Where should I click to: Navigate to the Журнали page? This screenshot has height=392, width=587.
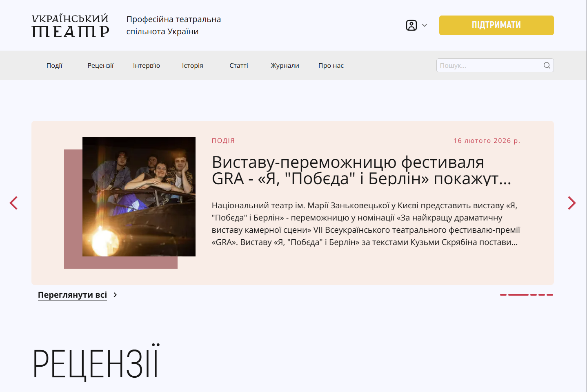click(x=285, y=66)
